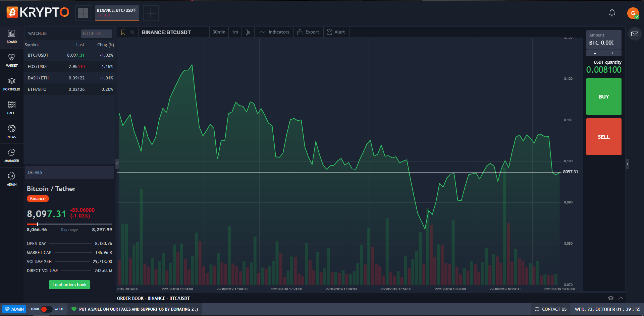Create a price Alert
Viewport: 644px width, 316px height.
pyautogui.click(x=336, y=32)
